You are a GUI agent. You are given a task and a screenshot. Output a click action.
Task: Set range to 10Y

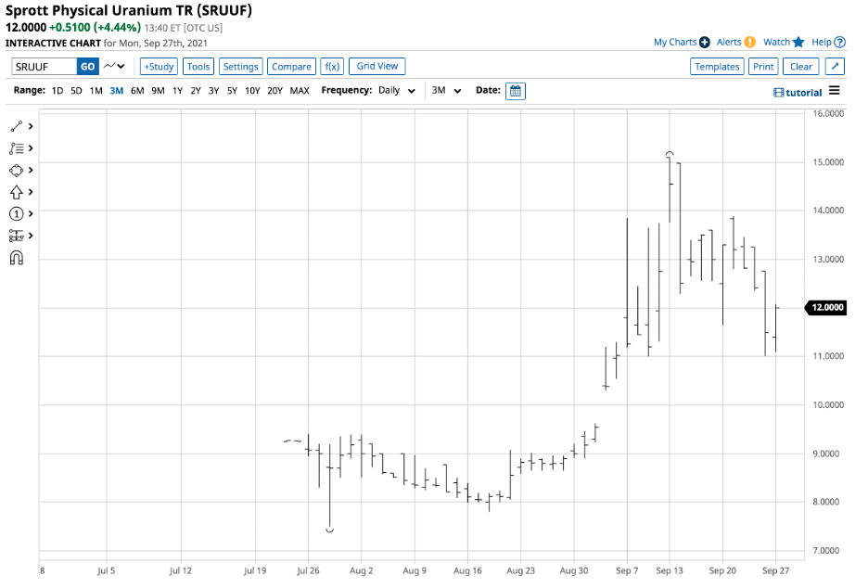pos(252,91)
